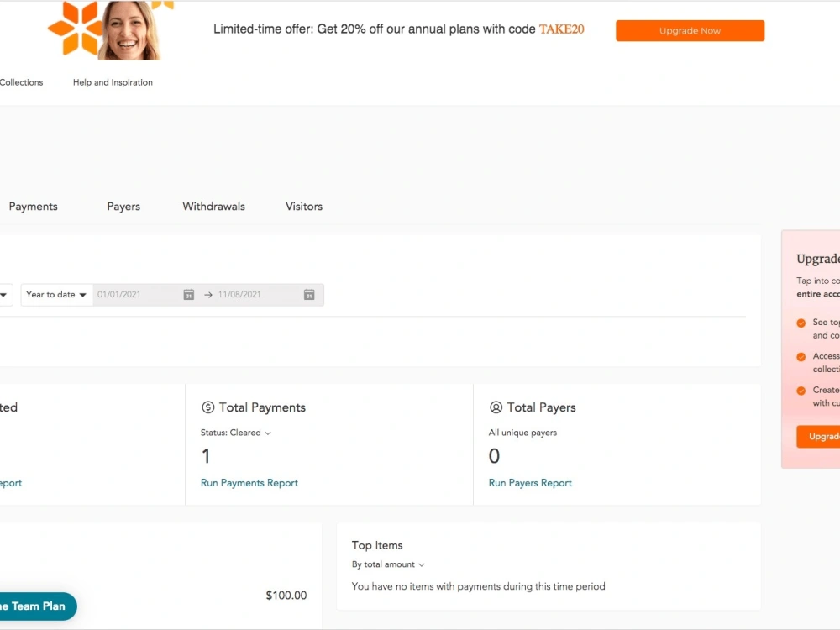Viewport: 840px width, 630px height.
Task: Expand the By total amount dropdown
Action: pyautogui.click(x=388, y=564)
